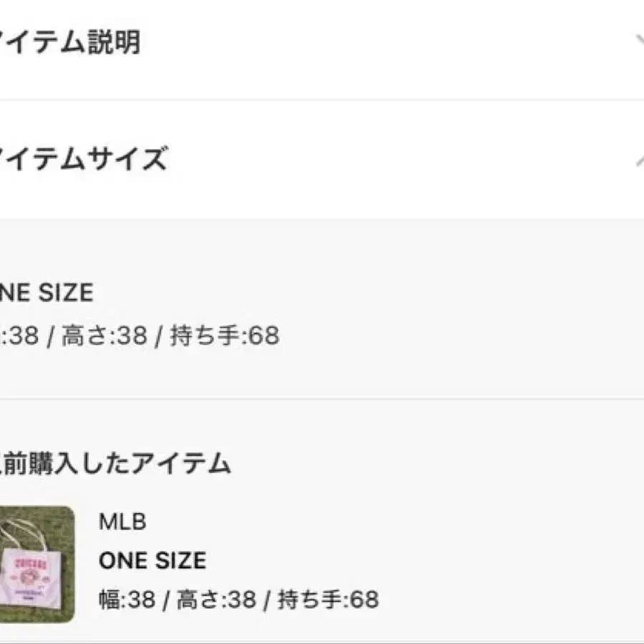Collapse the アイテムサイズ section chevron
This screenshot has width=644, height=644.
point(638,159)
